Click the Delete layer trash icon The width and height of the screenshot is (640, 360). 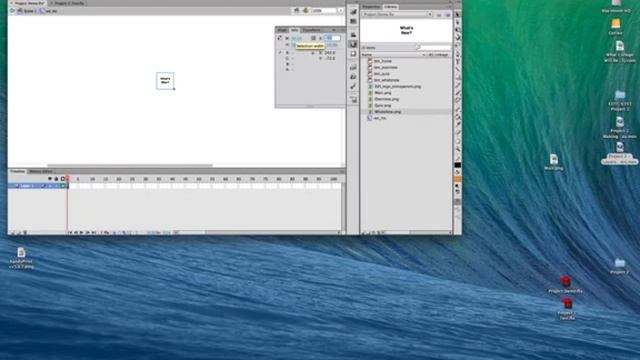pos(25,233)
